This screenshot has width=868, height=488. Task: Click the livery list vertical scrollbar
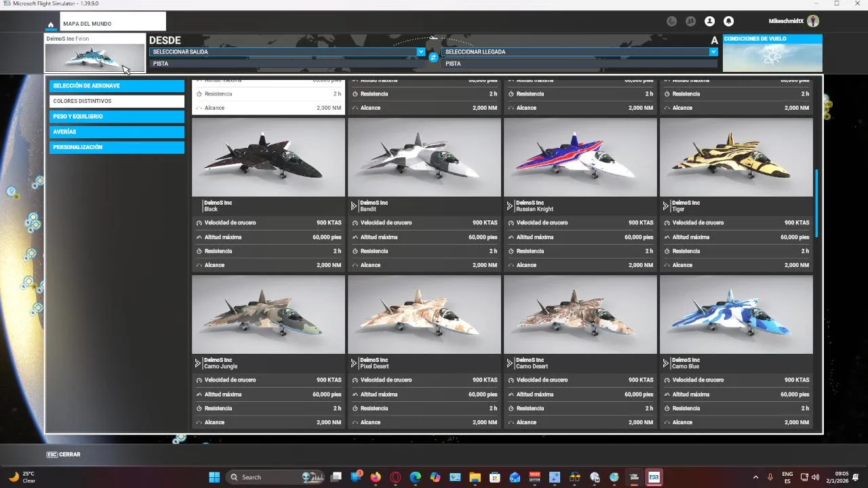pos(816,203)
